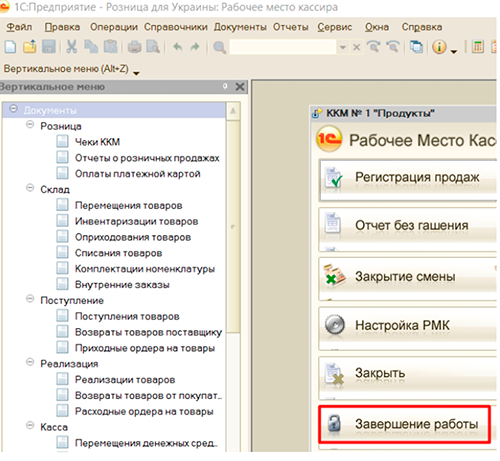Viewport: 500px width, 461px height.
Task: Click icon beside Поступления товаров
Action: [x=62, y=316]
